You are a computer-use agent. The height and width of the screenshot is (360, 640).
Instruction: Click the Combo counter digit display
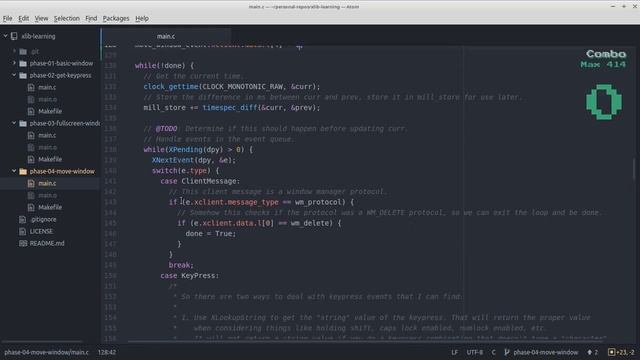tap(604, 102)
